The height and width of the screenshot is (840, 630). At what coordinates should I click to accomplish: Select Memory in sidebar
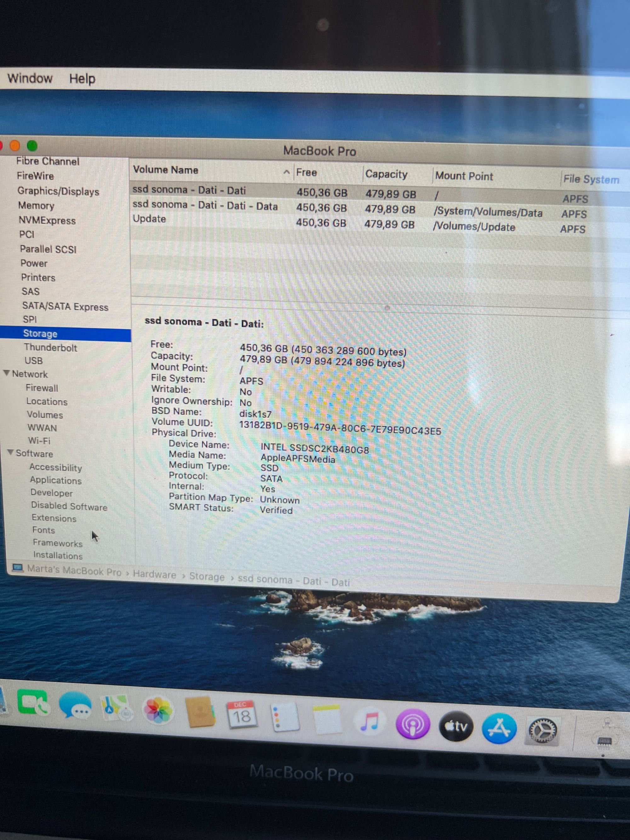click(36, 205)
